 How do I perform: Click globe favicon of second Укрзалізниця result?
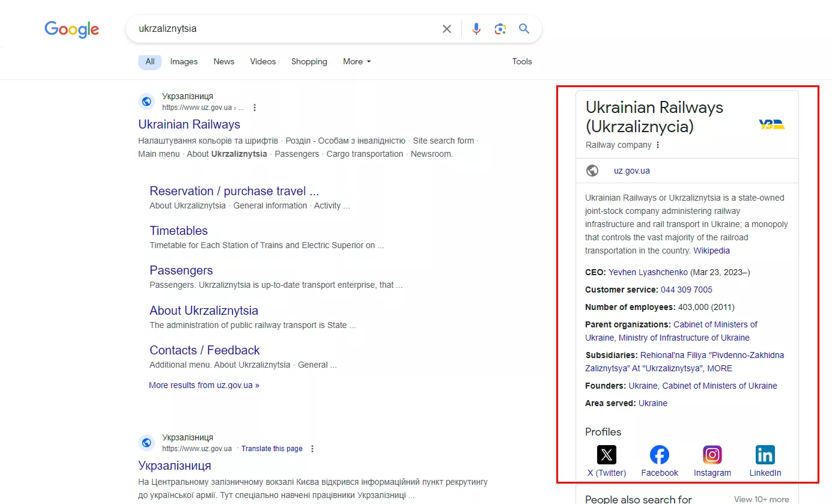pos(147,443)
